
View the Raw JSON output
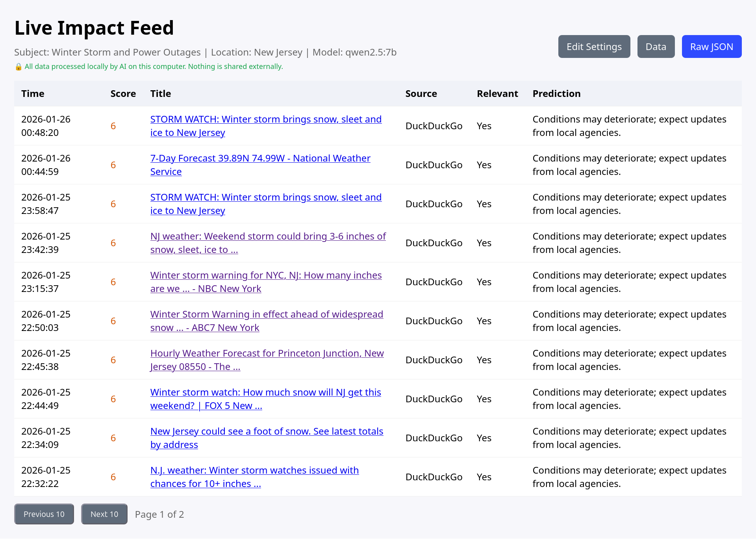[712, 46]
